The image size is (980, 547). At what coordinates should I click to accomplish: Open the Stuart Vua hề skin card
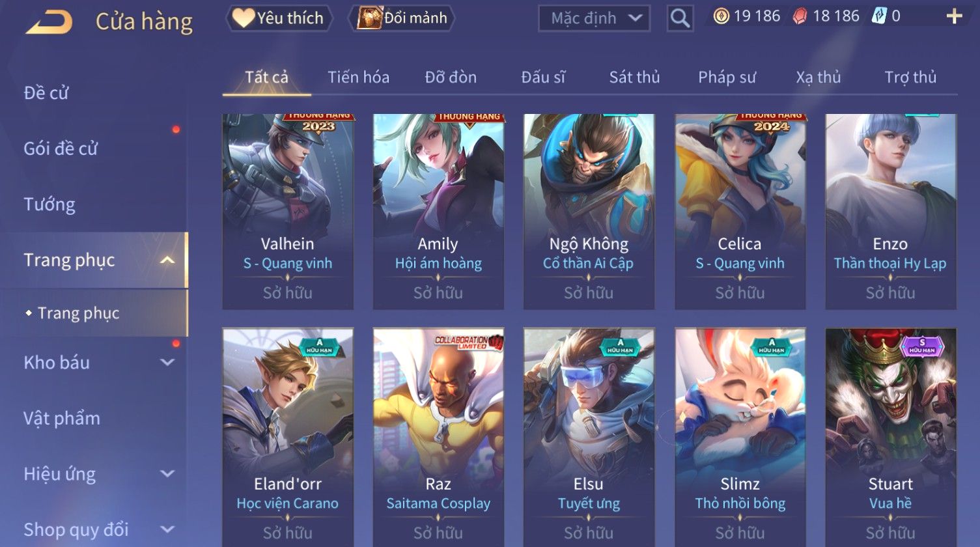tap(891, 437)
